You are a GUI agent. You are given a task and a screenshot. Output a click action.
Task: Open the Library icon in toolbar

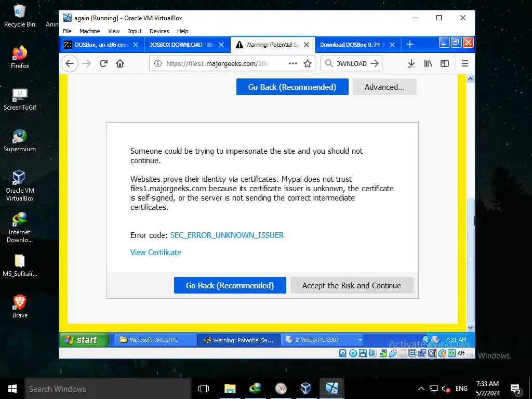[x=428, y=63]
